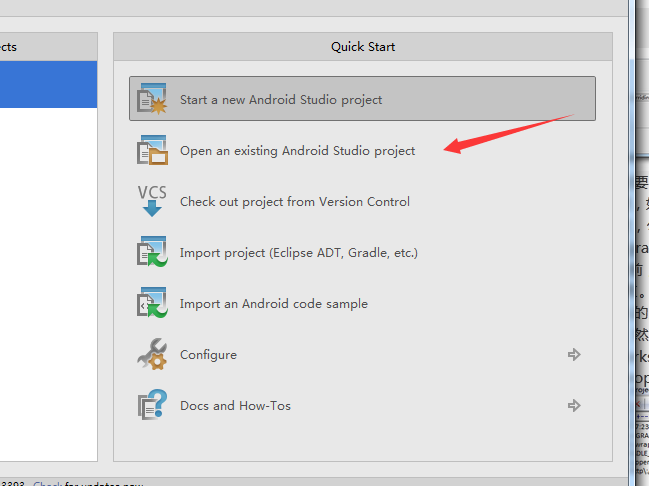Open the 'Docs and How-Tos' label entry

(235, 406)
